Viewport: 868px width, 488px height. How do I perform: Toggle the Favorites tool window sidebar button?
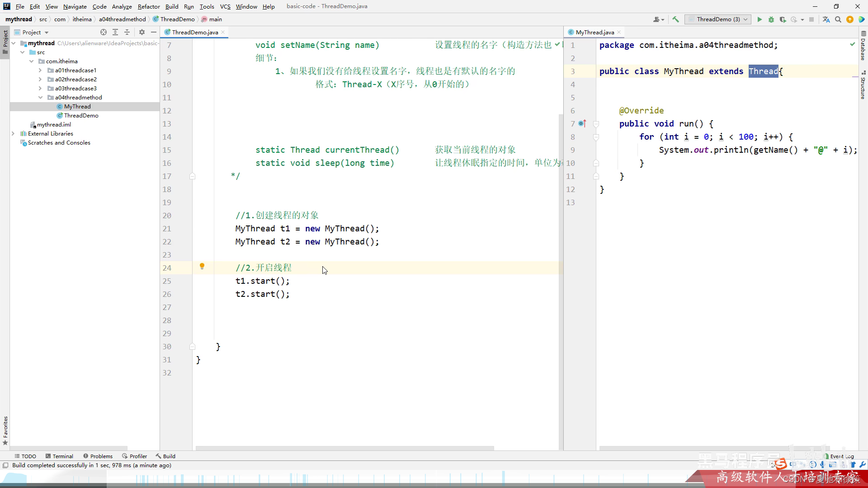point(5,429)
